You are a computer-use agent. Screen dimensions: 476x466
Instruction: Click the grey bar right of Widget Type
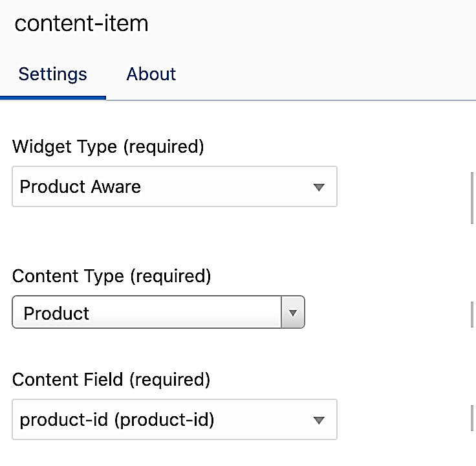tap(473, 198)
